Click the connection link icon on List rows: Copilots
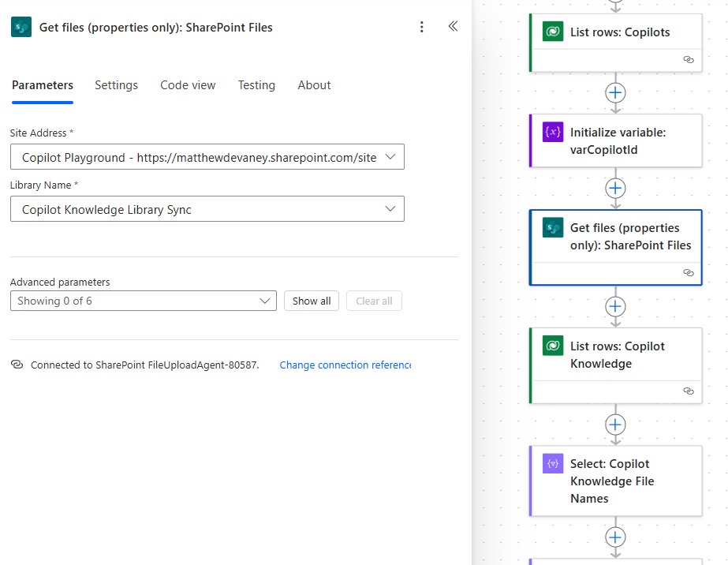Viewport: 728px width, 565px height. (689, 59)
